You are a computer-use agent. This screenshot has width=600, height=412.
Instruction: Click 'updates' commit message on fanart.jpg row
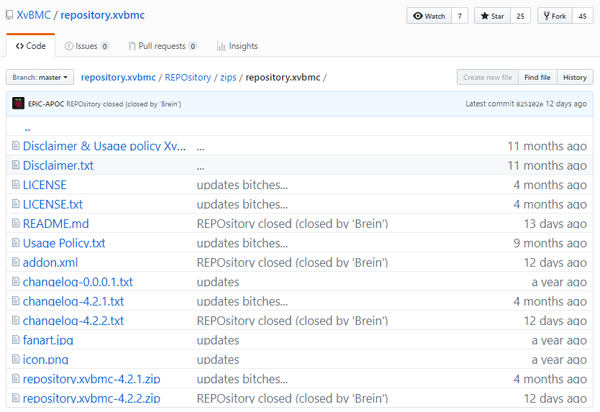coord(218,340)
